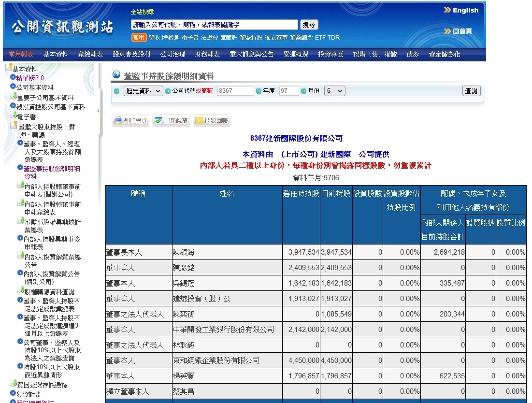Click the double-arrow icon next to English
This screenshot has width=532, height=403.
click(x=447, y=10)
